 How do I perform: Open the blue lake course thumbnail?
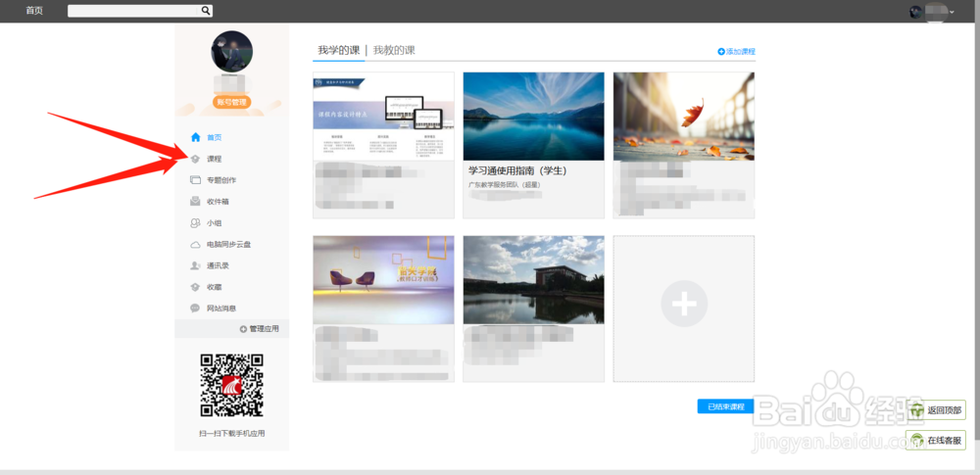(534, 117)
